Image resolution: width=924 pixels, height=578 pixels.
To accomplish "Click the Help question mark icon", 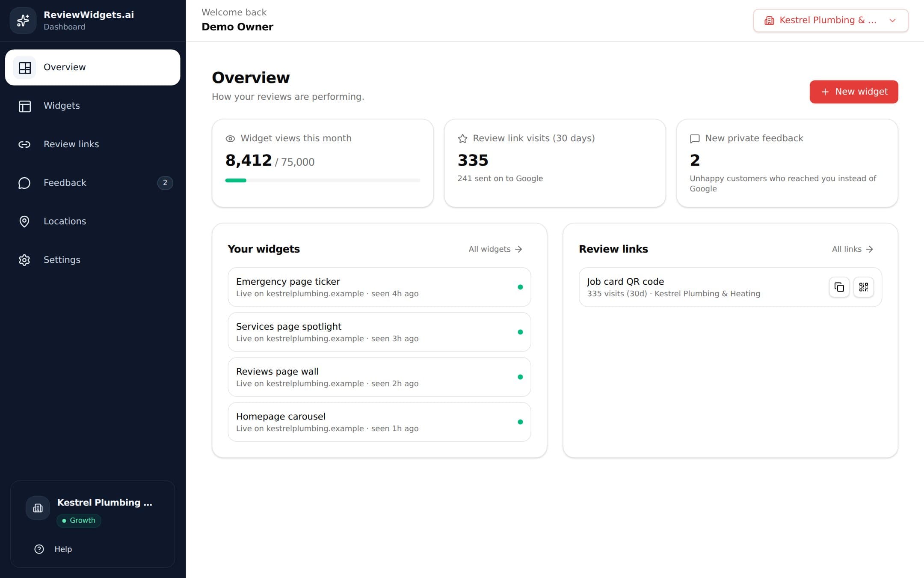I will click(39, 549).
